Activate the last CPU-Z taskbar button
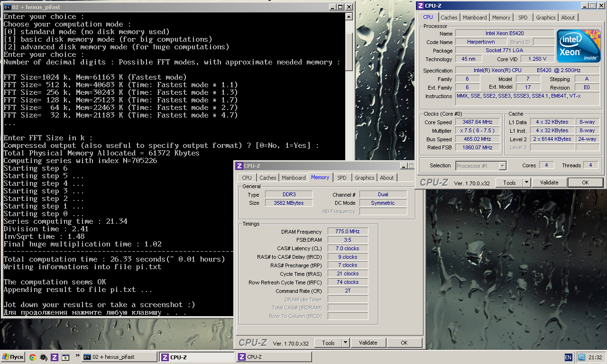 [x=274, y=357]
